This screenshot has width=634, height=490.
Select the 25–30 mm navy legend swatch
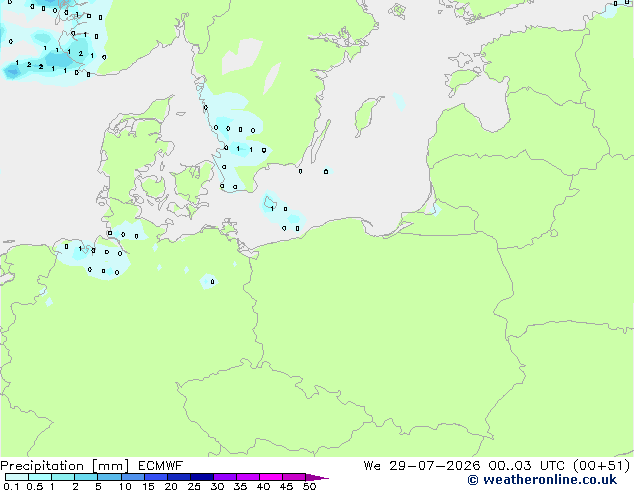pos(202,477)
